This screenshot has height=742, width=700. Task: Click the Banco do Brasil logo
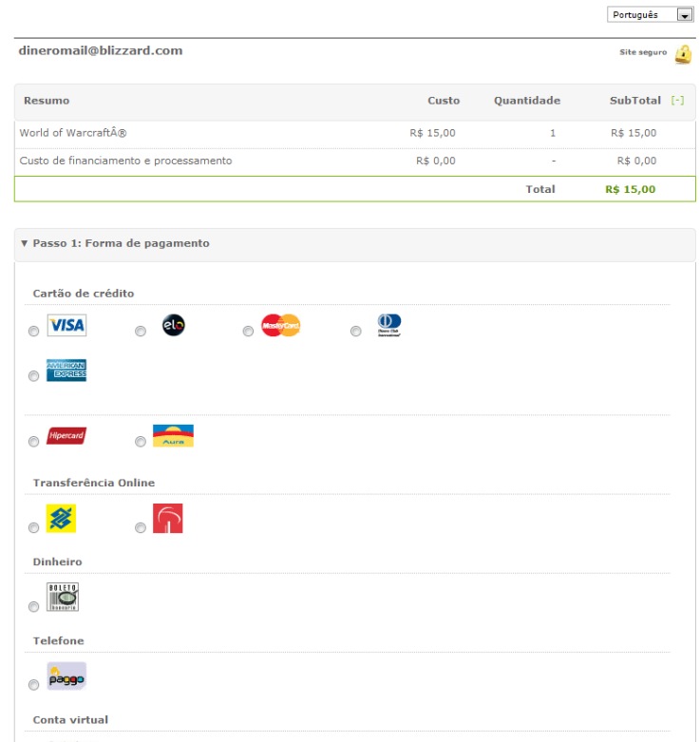61,518
